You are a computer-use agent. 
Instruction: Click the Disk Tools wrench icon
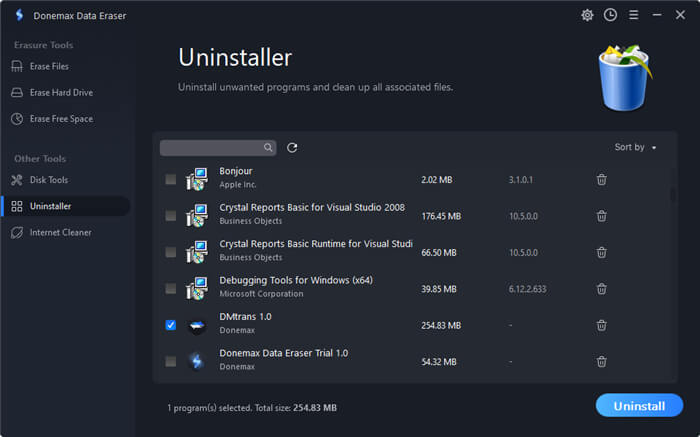pyautogui.click(x=17, y=180)
